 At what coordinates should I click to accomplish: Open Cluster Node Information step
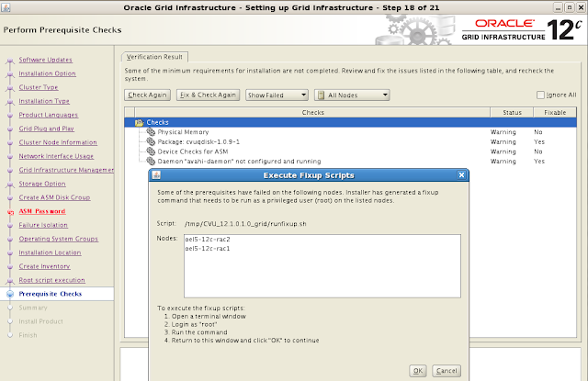[58, 142]
